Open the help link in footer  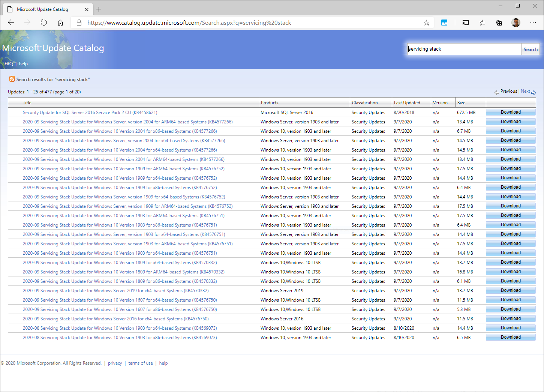163,363
